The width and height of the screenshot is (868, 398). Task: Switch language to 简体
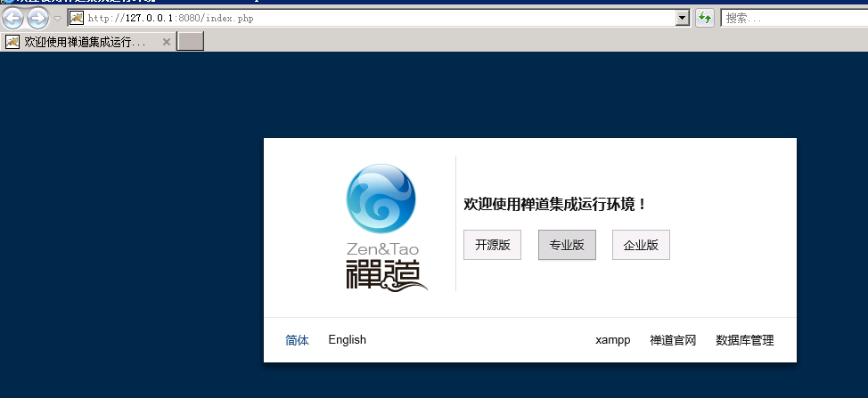coord(298,340)
